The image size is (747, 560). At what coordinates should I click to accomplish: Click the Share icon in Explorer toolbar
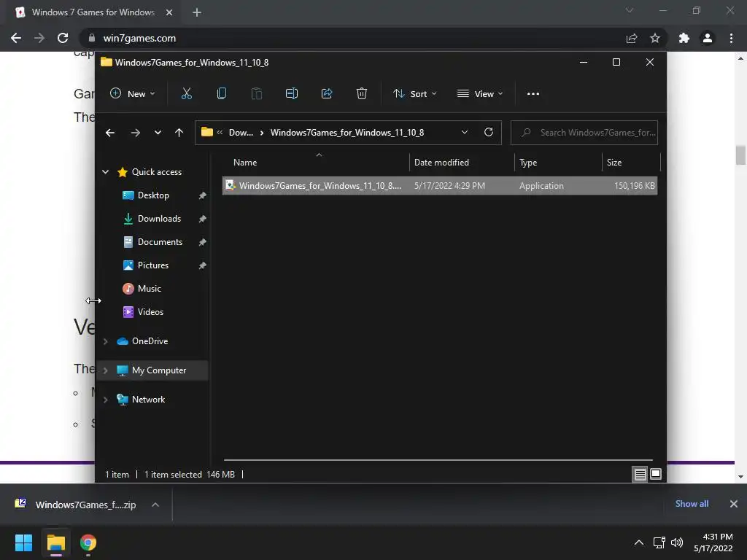pyautogui.click(x=327, y=94)
